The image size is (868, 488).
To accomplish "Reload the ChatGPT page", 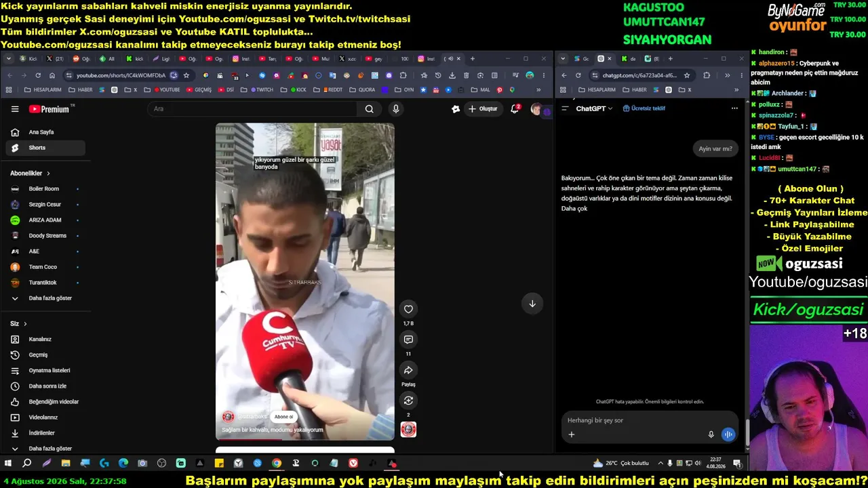I will point(578,75).
